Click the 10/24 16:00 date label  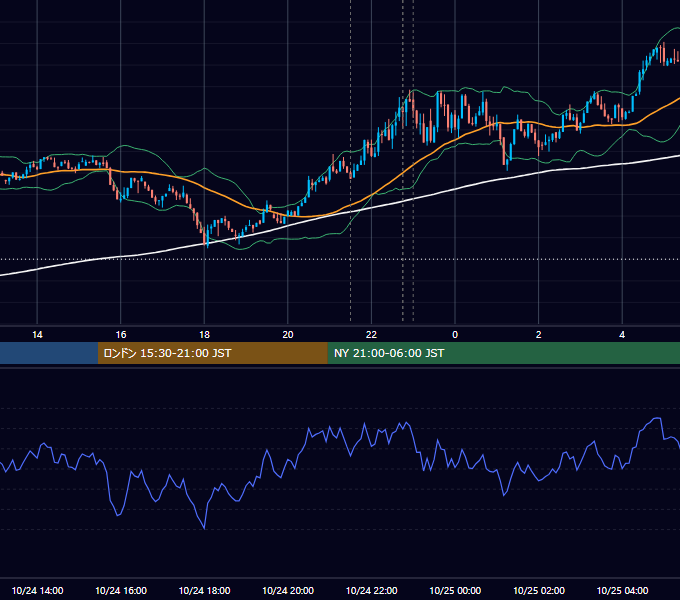(x=121, y=590)
